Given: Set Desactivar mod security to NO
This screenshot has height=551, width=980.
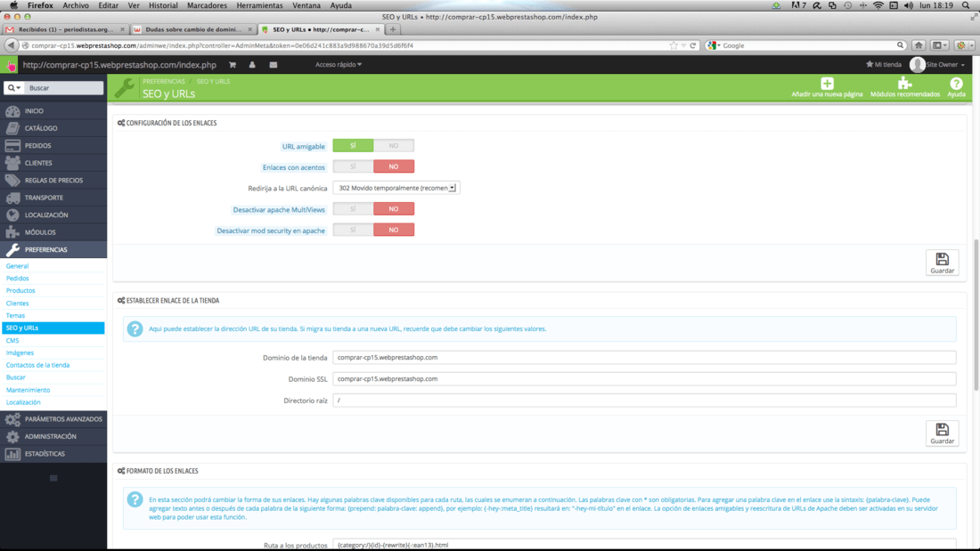Looking at the screenshot, I should coord(394,230).
